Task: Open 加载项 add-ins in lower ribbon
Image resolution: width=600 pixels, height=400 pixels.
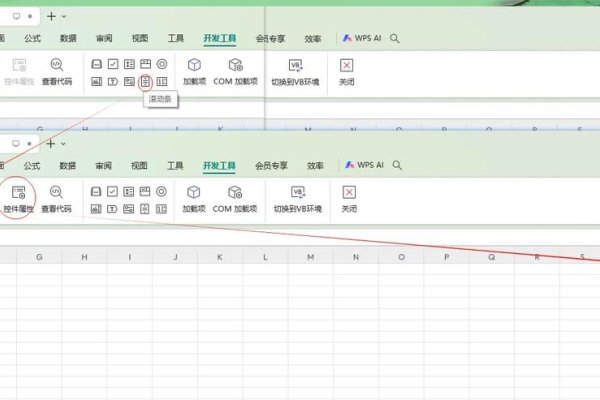Action: [x=194, y=199]
